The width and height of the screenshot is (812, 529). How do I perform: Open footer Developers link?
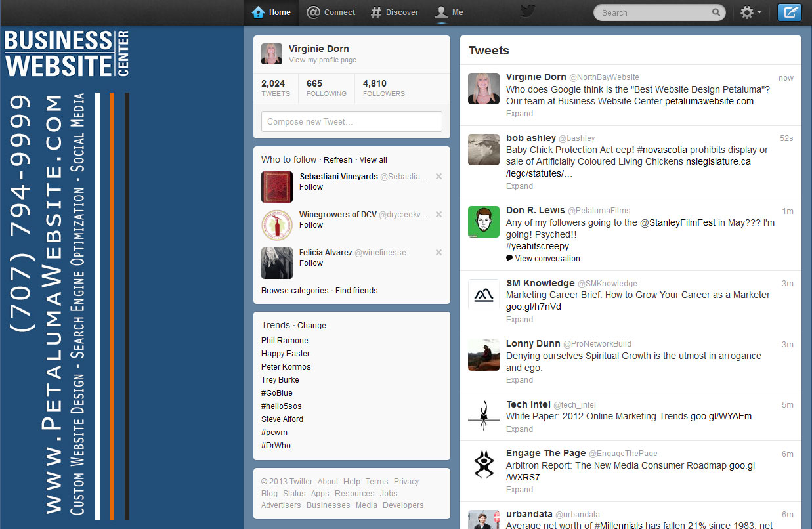click(403, 505)
